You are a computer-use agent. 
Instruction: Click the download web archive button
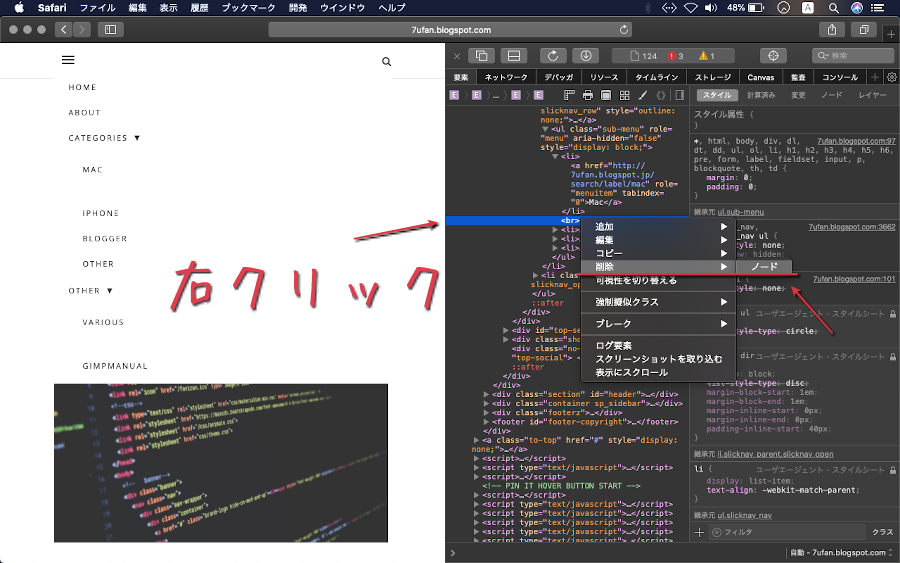(x=586, y=56)
